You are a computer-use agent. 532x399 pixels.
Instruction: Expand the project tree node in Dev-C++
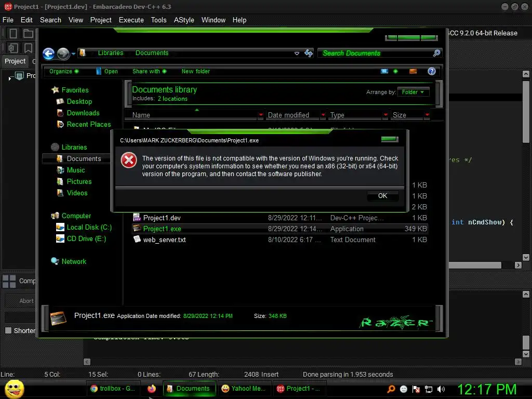pos(9,78)
